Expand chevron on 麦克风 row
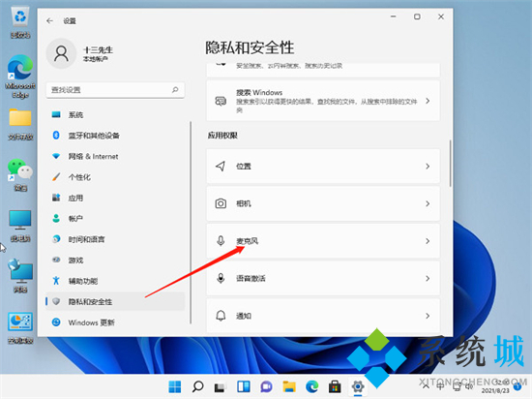Screen dimensions: 532x399 tap(428, 241)
